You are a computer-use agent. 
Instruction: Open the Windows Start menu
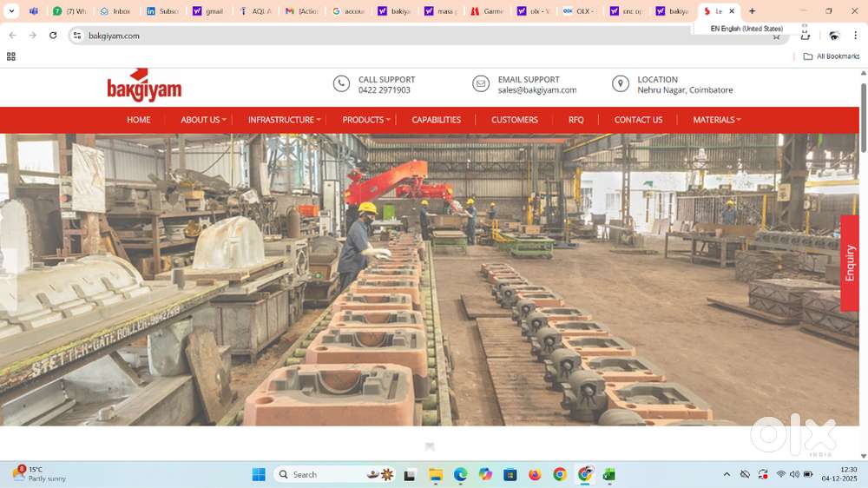tap(259, 474)
